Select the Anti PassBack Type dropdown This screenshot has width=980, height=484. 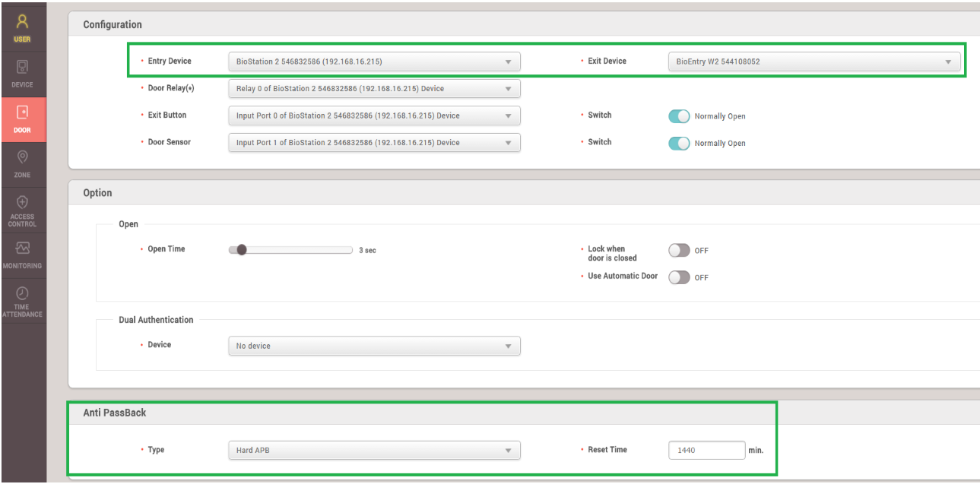pyautogui.click(x=374, y=451)
